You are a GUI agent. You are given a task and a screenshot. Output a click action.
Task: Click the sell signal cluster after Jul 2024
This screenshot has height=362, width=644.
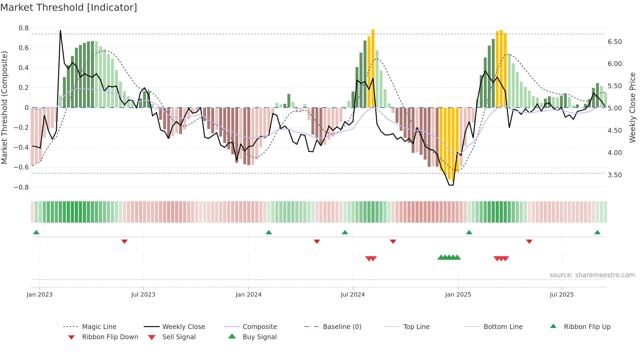371,258
